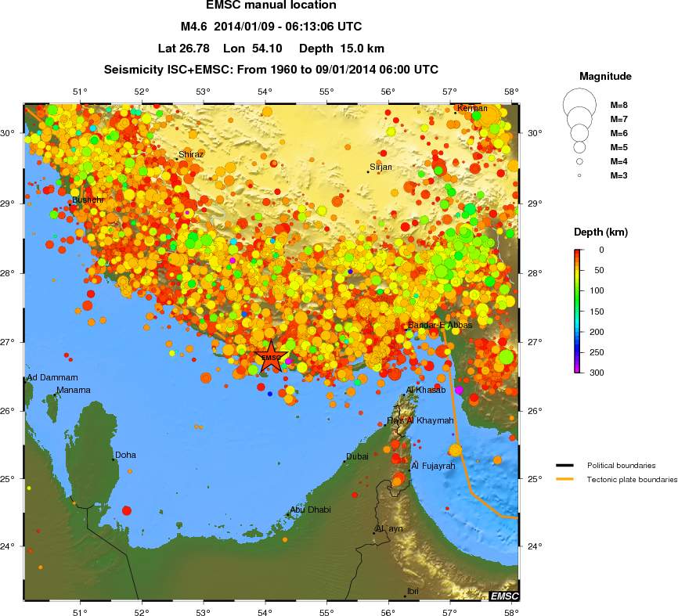The width and height of the screenshot is (678, 616).
Task: Click the Seismicity ISC+EMSC date range line
Action: [x=271, y=70]
